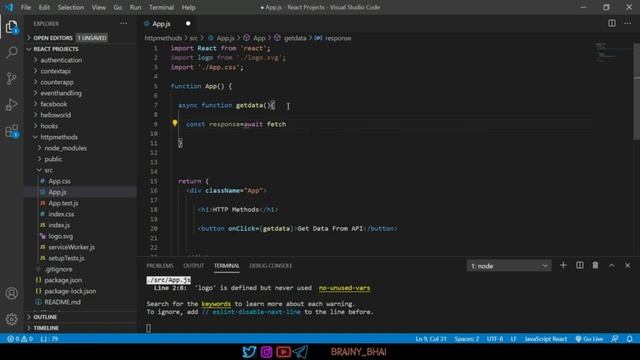Open the Selection menu

(x=71, y=7)
